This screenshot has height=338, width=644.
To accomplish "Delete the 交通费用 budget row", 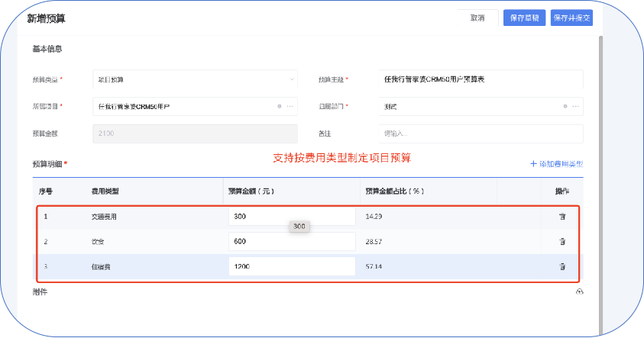I will [x=562, y=217].
